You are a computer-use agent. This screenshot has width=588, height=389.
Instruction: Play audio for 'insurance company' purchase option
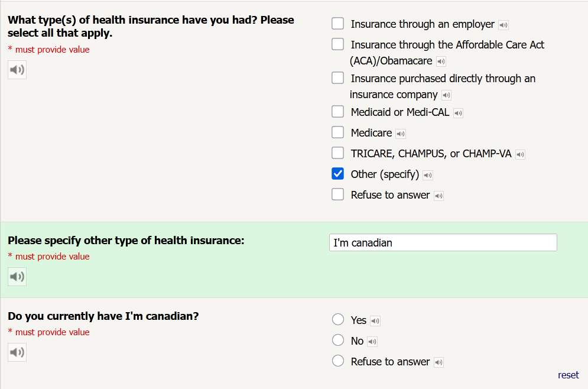[446, 95]
